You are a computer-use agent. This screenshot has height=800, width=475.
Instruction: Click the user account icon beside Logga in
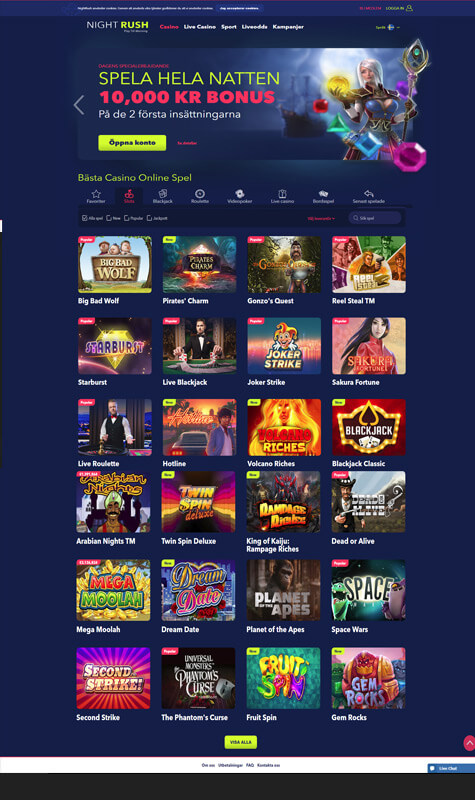coord(409,8)
